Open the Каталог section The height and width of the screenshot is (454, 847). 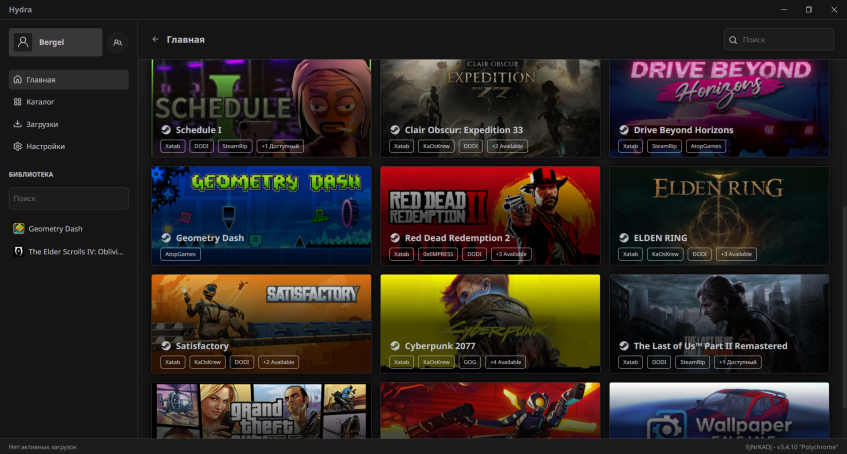(69, 102)
